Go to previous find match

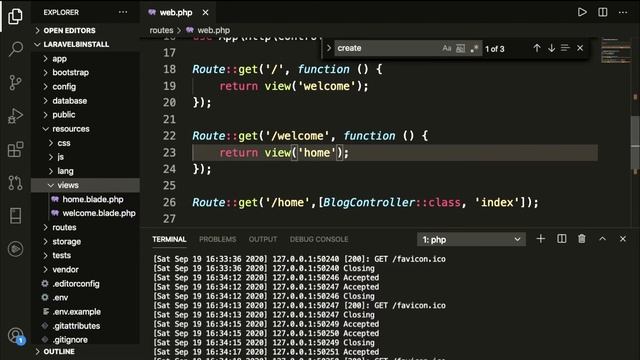[x=537, y=48]
